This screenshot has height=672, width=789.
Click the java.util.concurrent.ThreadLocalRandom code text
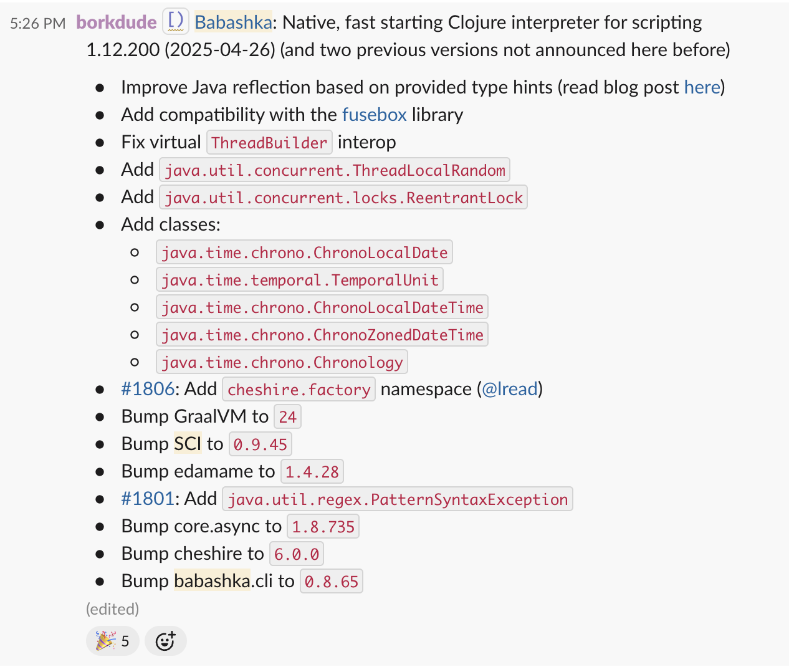pyautogui.click(x=335, y=170)
